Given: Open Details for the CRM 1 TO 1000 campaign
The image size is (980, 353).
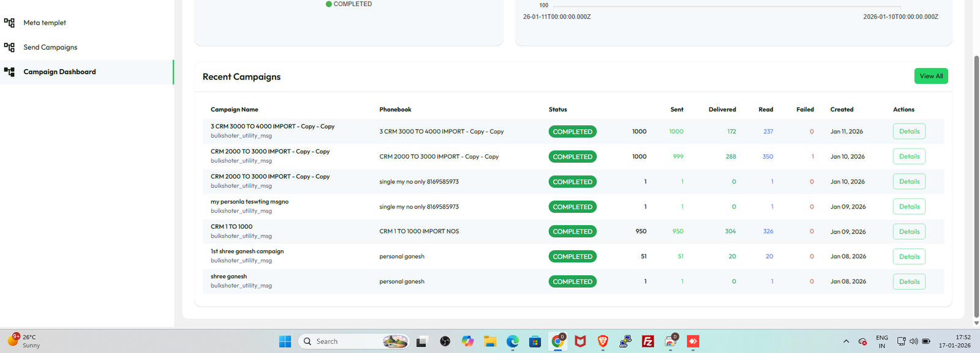Looking at the screenshot, I should click(x=909, y=232).
